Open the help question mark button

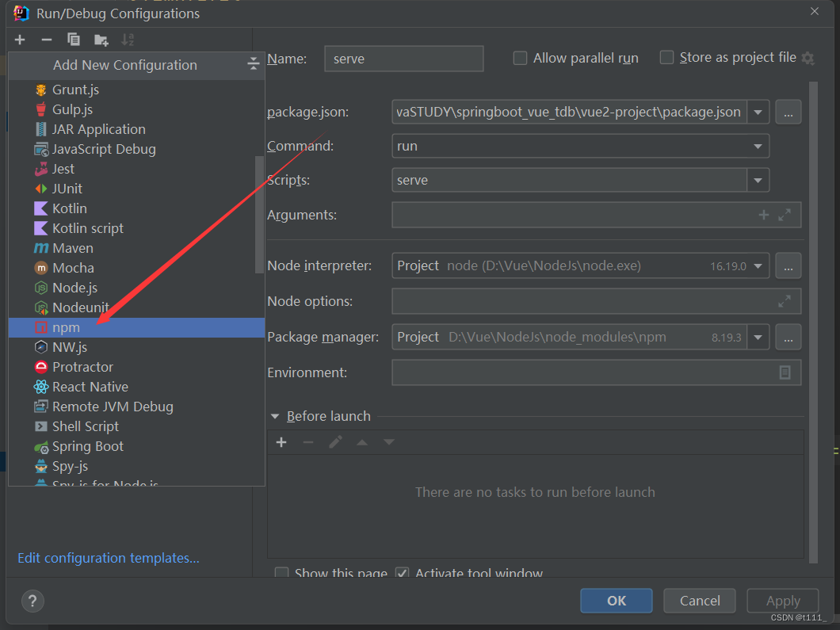32,601
